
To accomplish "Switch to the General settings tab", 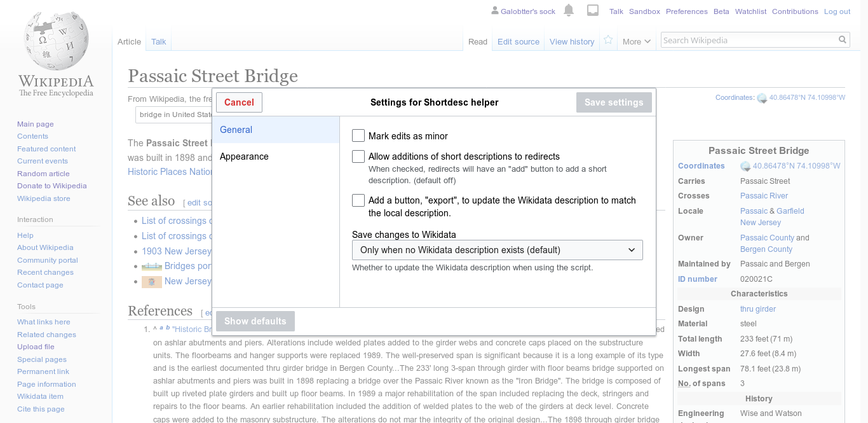I will click(x=236, y=130).
